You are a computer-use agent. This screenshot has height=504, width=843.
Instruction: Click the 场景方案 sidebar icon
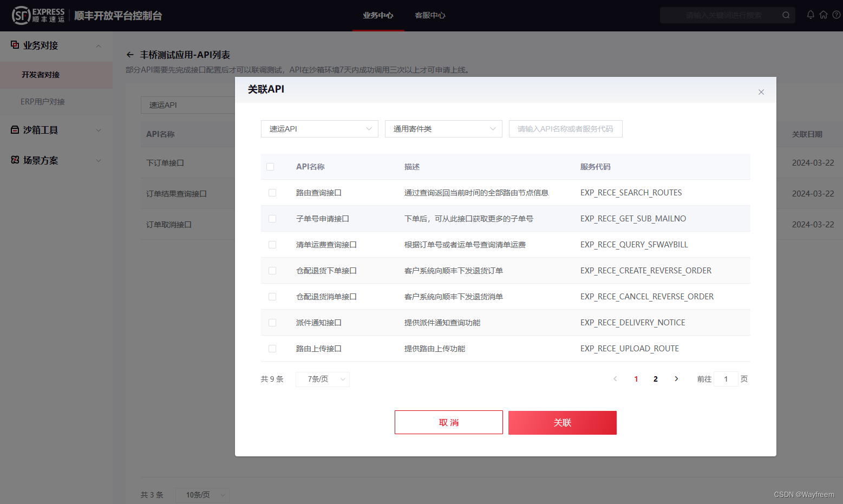[15, 160]
